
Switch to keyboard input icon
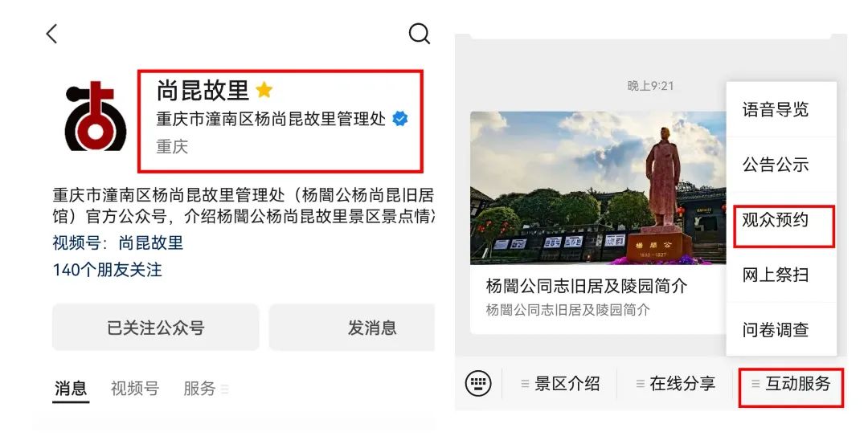click(x=477, y=383)
